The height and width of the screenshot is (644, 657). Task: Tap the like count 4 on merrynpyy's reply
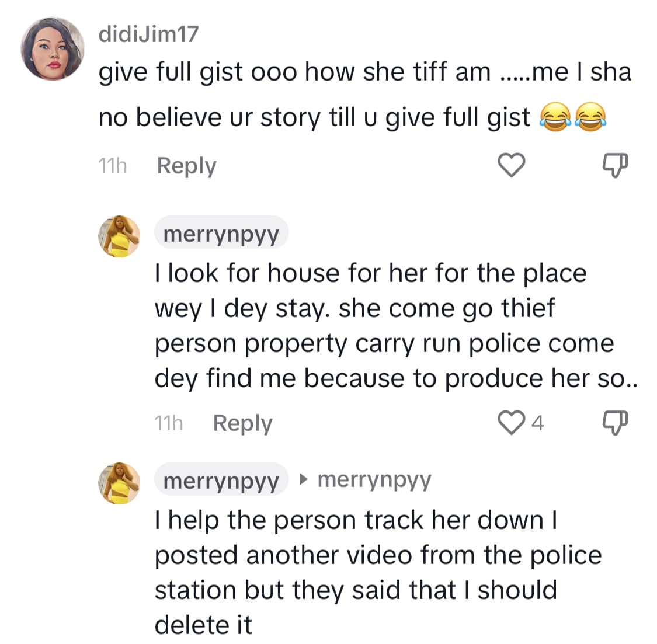[x=538, y=423]
